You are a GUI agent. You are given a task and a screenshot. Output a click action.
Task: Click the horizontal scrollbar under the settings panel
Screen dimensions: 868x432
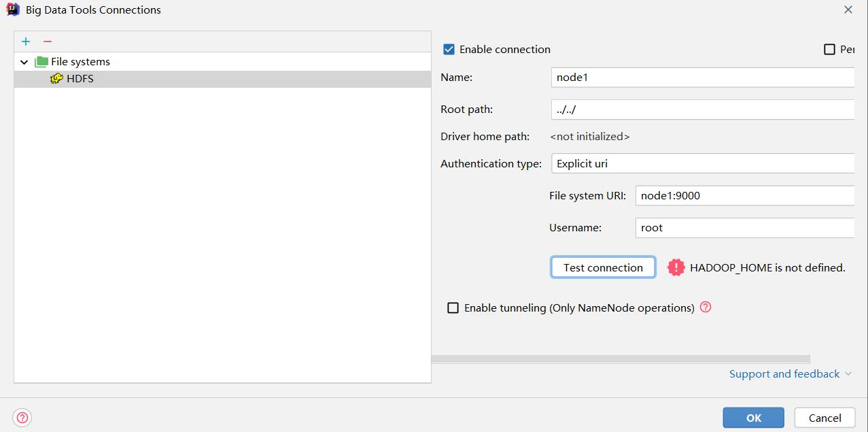click(x=621, y=359)
